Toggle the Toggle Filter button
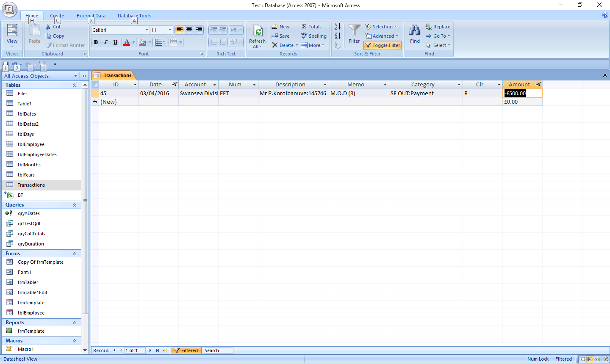This screenshot has width=610, height=364. (383, 45)
